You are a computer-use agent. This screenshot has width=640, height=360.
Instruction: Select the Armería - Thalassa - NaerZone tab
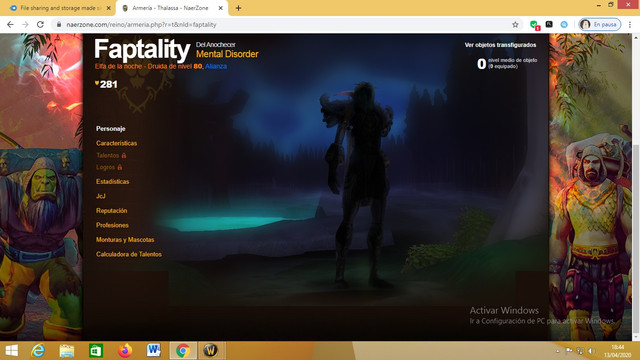[172, 8]
